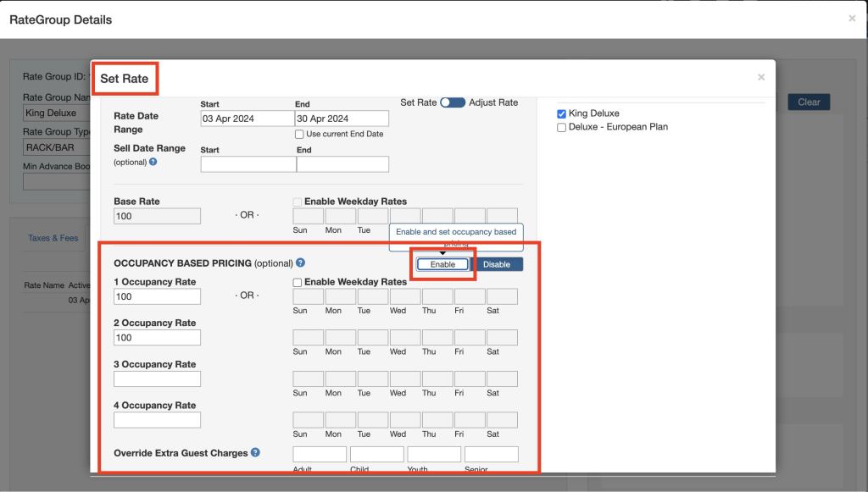Open Override Extra Guest Charges help icon
The image size is (868, 492).
[x=257, y=453]
